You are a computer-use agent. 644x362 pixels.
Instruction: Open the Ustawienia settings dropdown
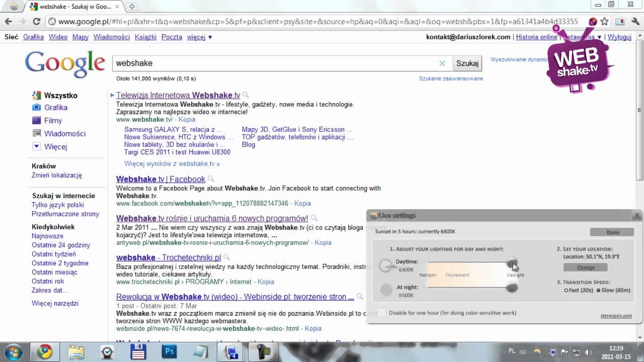582,37
